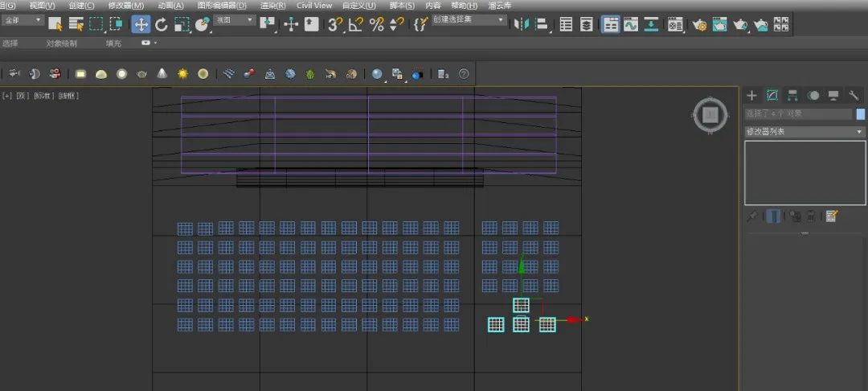Screen dimensions: 868x391
Task: Click the Render Production teapot icon
Action: pyautogui.click(x=740, y=24)
